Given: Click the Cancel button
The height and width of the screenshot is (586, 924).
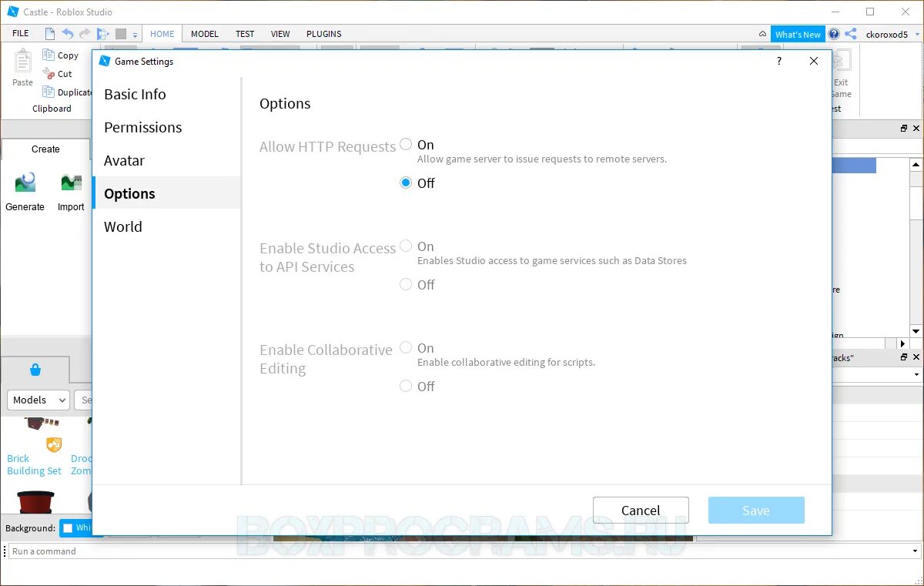Looking at the screenshot, I should tap(641, 511).
